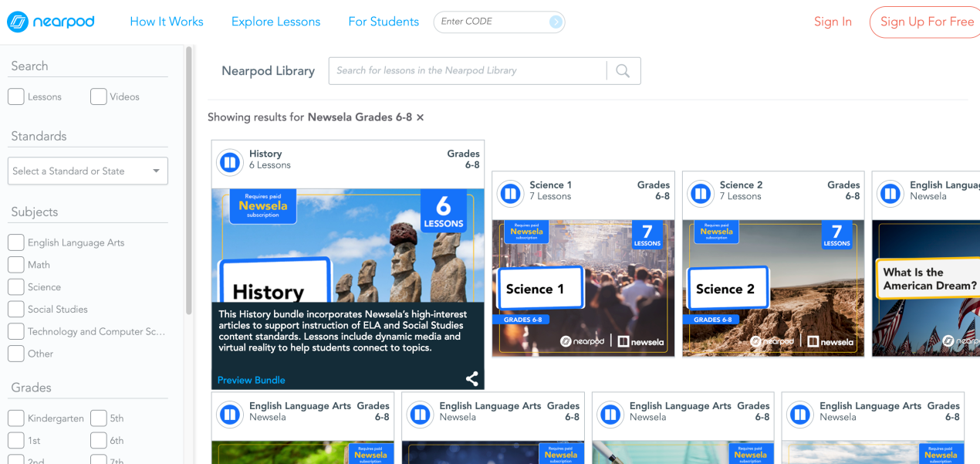Click the 7 Lessons badge on Science 2
Image resolution: width=980 pixels, height=464 pixels.
(836, 235)
